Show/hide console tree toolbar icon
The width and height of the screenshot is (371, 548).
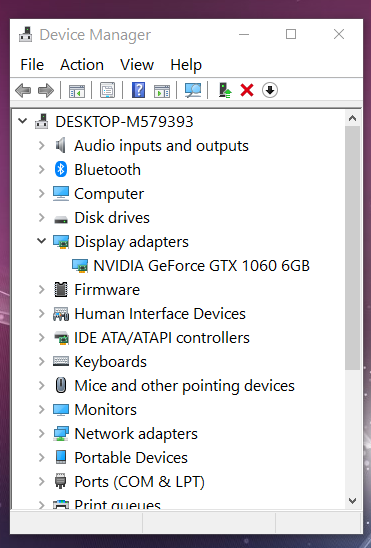tap(77, 91)
